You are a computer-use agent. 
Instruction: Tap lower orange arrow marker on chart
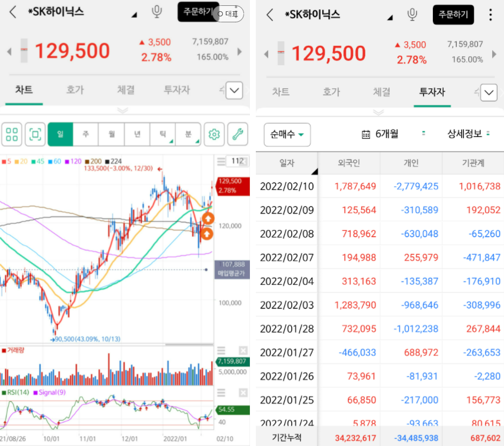[x=206, y=234]
